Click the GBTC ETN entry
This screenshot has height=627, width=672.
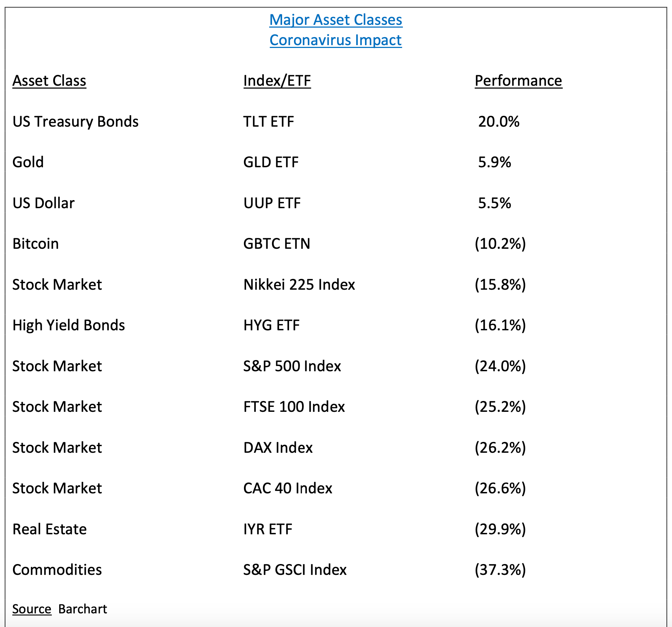pos(276,244)
